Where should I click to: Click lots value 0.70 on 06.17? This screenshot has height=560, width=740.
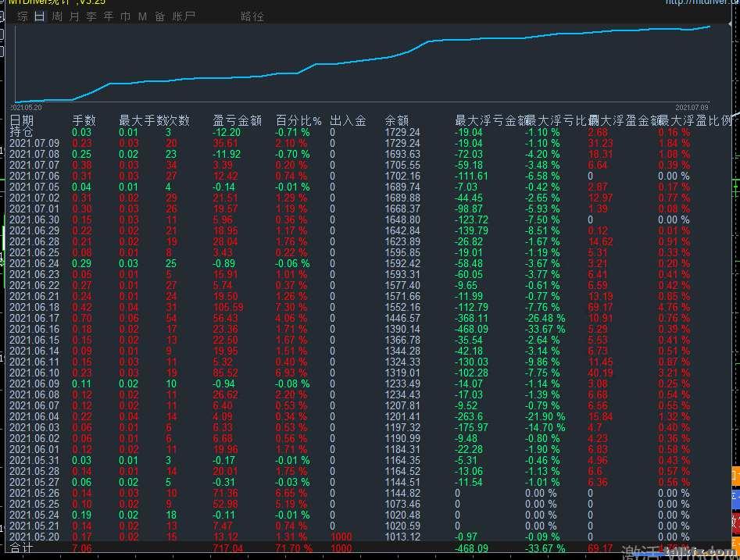[82, 318]
